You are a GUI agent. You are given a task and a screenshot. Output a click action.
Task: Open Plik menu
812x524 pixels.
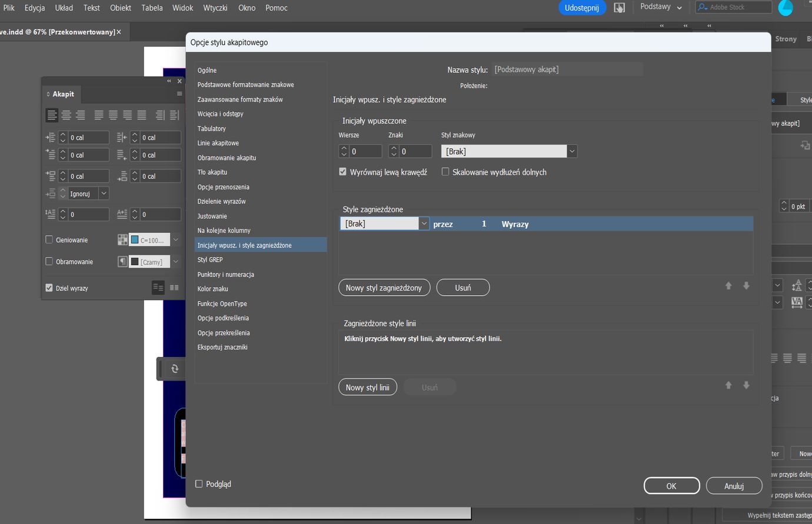coord(9,8)
